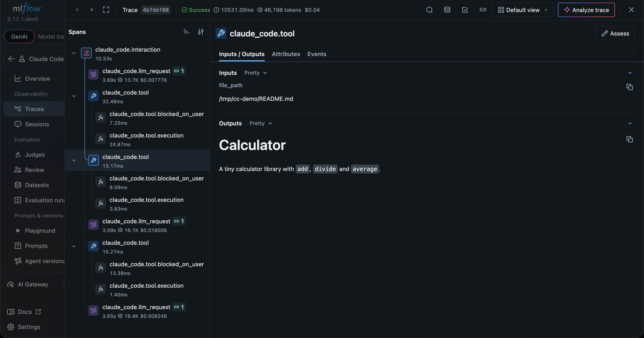Switch to the Events tab

(x=317, y=54)
